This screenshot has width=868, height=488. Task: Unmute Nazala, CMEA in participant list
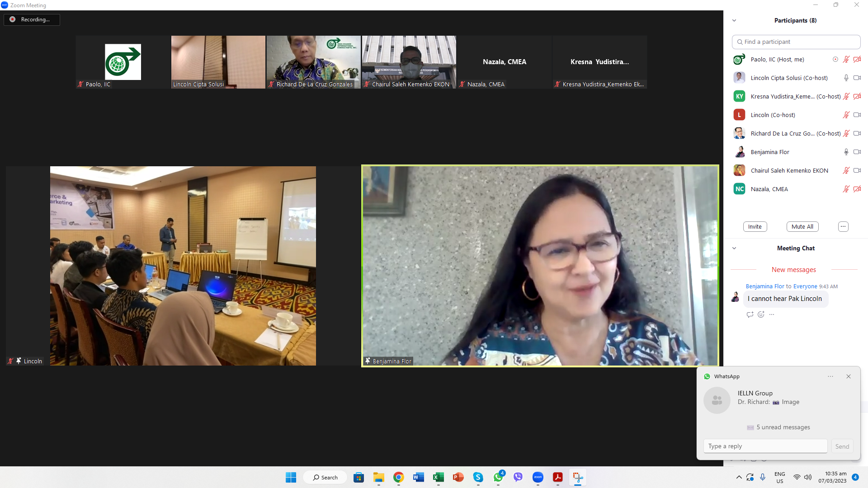[846, 189]
